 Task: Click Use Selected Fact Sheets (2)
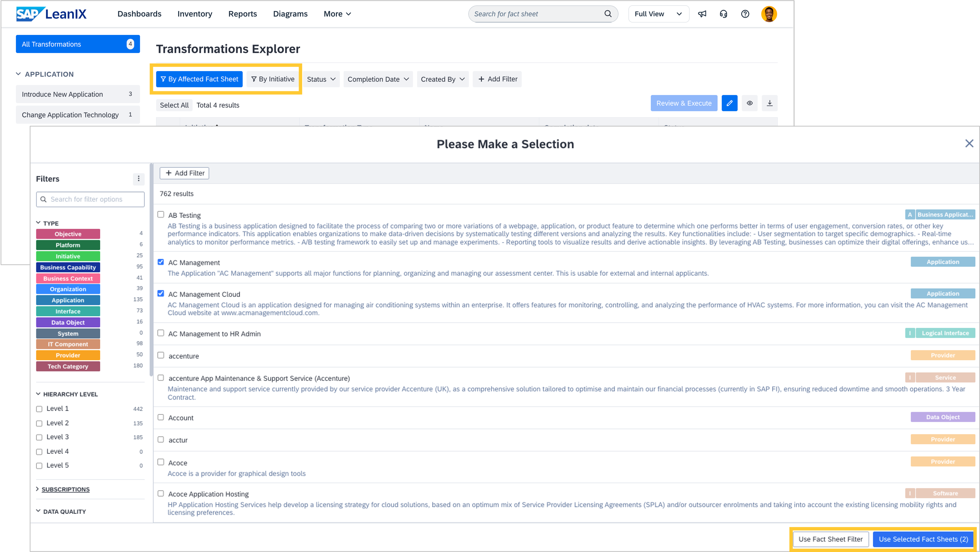point(923,539)
